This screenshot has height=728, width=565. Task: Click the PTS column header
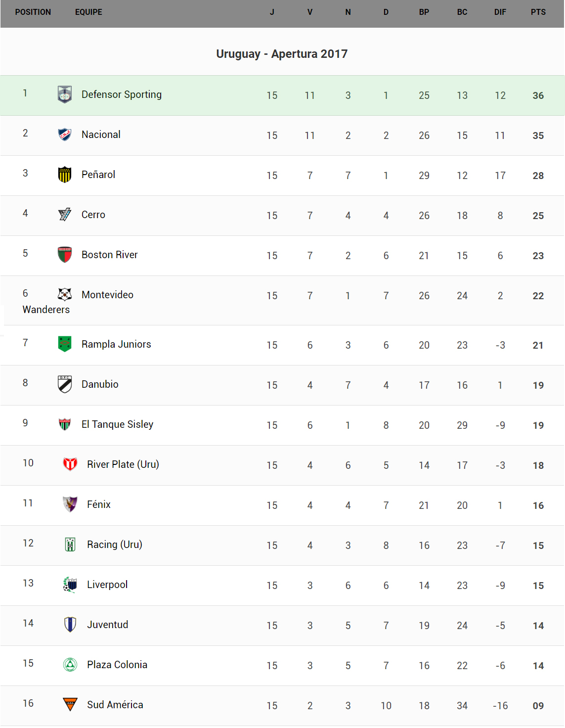tap(538, 12)
